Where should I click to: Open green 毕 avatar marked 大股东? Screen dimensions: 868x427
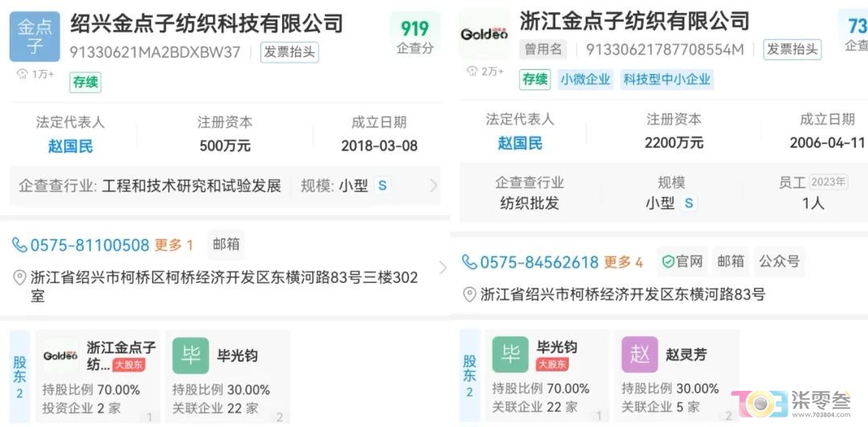[510, 355]
